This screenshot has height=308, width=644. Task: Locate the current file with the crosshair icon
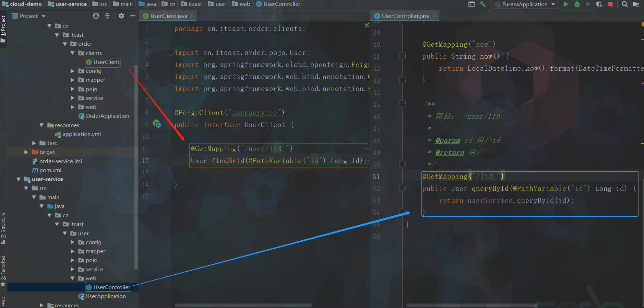tap(96, 16)
